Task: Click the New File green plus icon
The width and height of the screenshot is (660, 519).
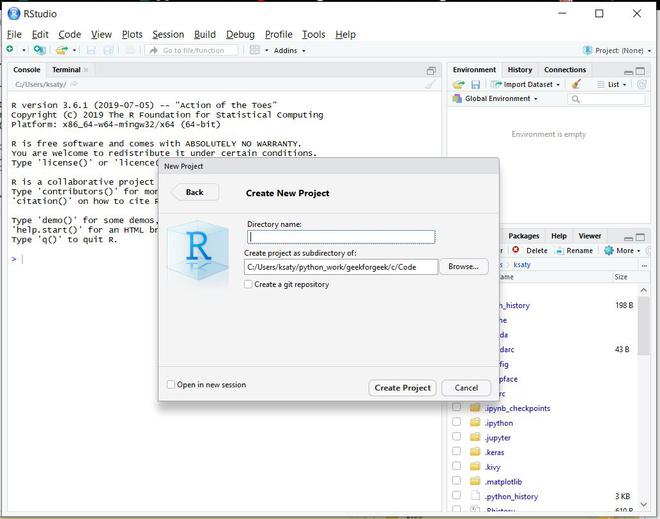Action: [x=10, y=50]
